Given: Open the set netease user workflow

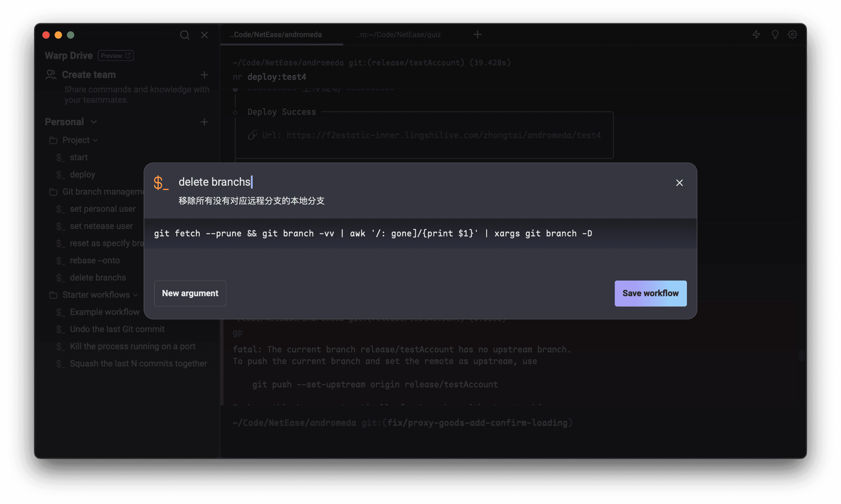Looking at the screenshot, I should pyautogui.click(x=101, y=226).
